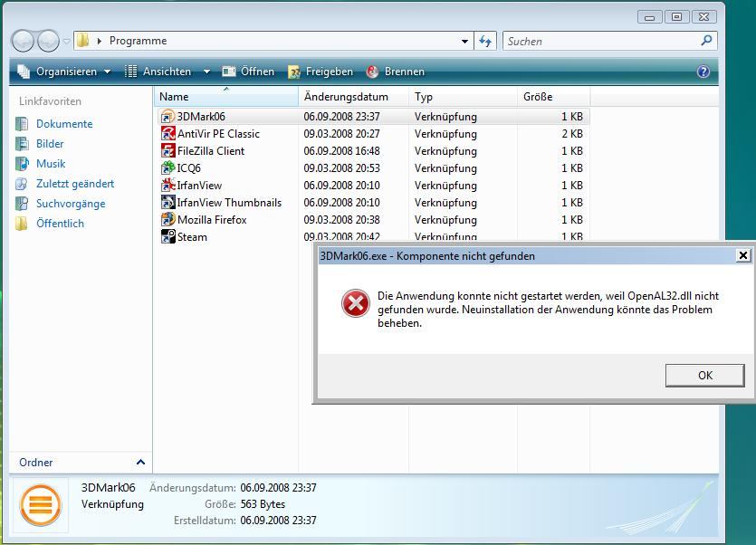Sort by the Größe column header
Image resolution: width=756 pixels, height=545 pixels.
click(553, 97)
